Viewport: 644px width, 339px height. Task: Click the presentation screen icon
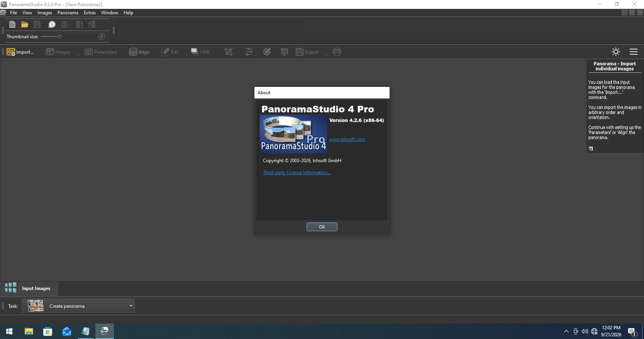(285, 52)
